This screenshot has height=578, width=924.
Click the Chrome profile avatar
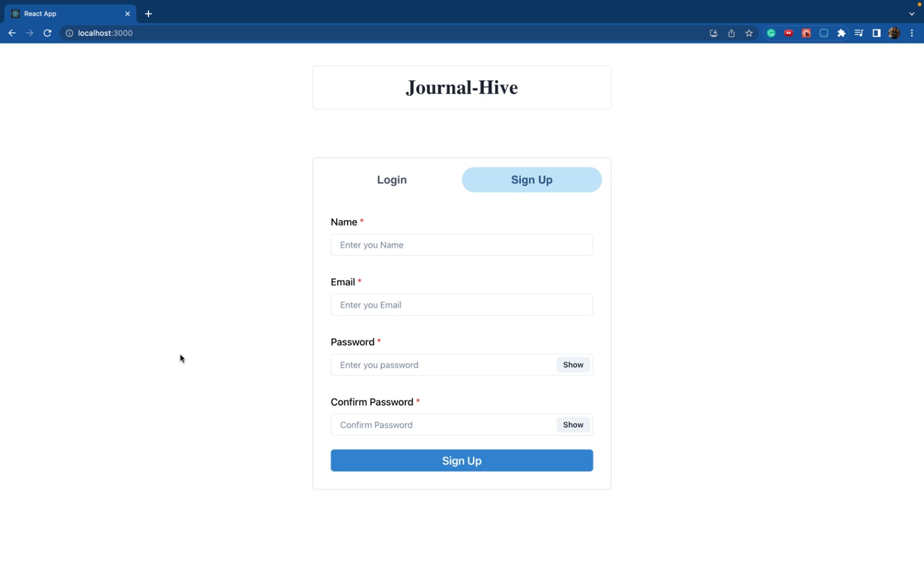point(894,33)
